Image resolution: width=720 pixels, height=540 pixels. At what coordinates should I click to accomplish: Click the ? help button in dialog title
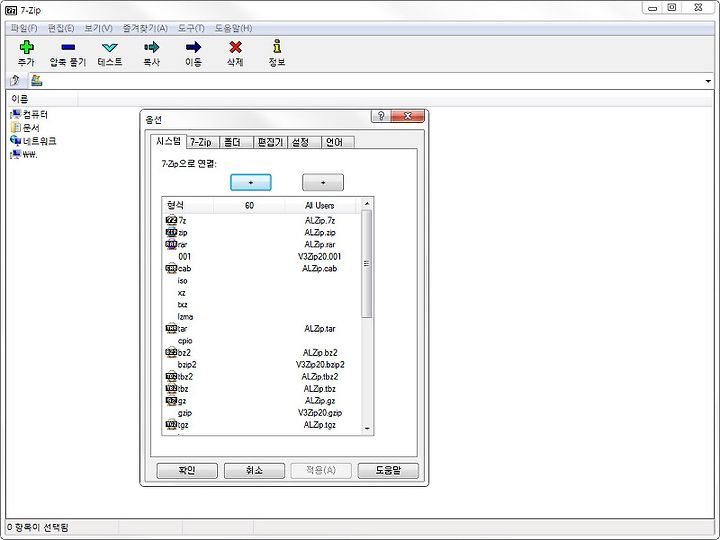click(381, 116)
